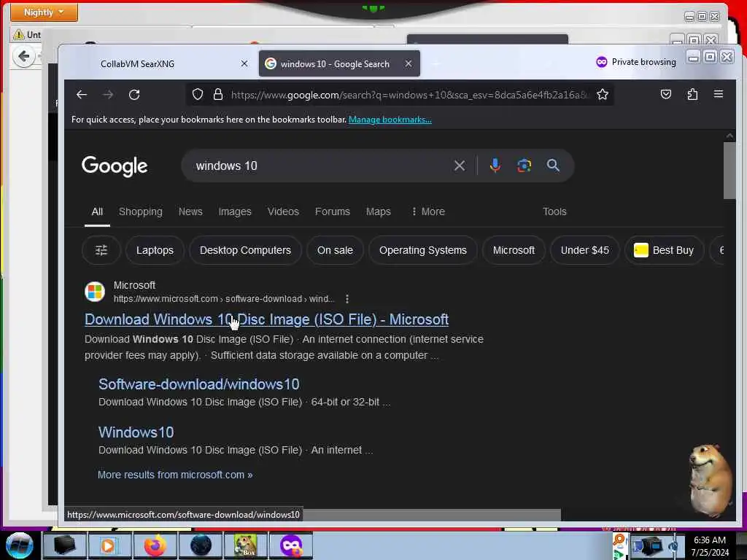Open Download Windows 10 Disc Image result
The height and width of the screenshot is (560, 747).
point(266,319)
